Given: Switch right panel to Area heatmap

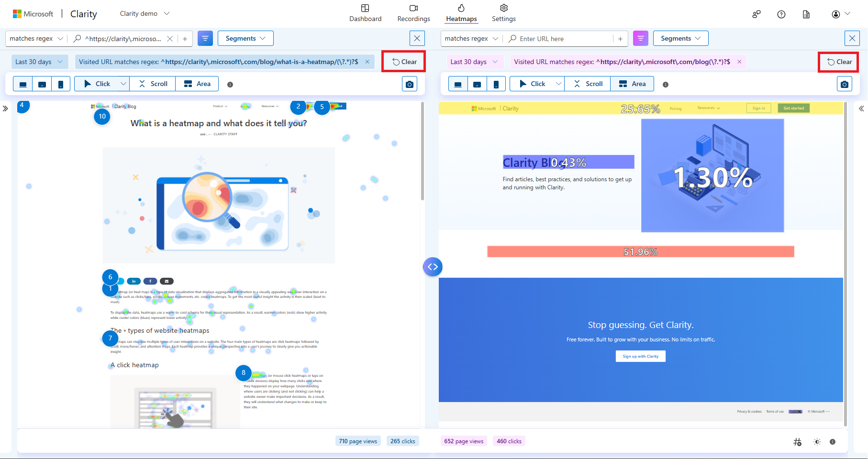Looking at the screenshot, I should pyautogui.click(x=632, y=84).
